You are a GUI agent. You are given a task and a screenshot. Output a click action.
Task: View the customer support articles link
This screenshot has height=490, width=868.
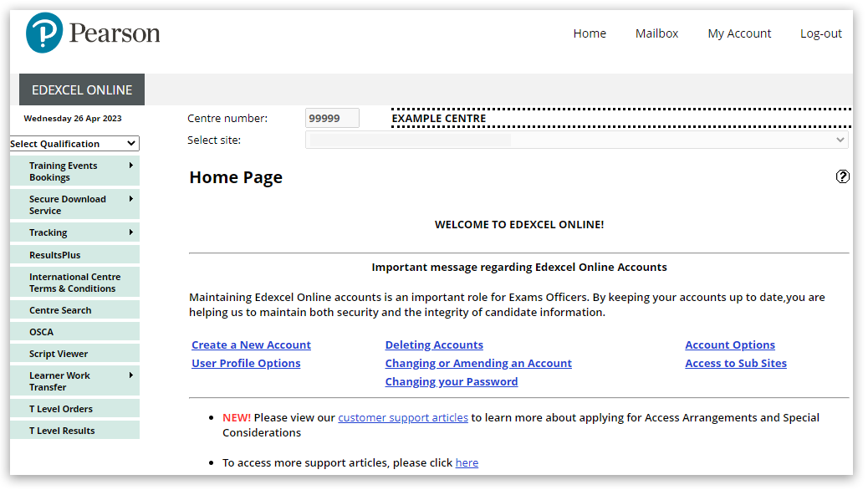(x=403, y=417)
